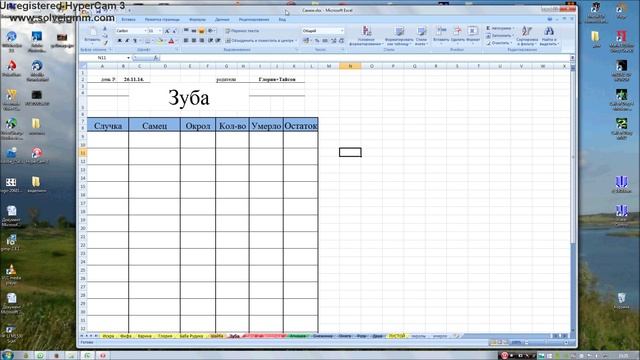Screen dimensions: 640x360
Task: Open the Insert (Вставка) ribbon tab
Action: pos(128,20)
